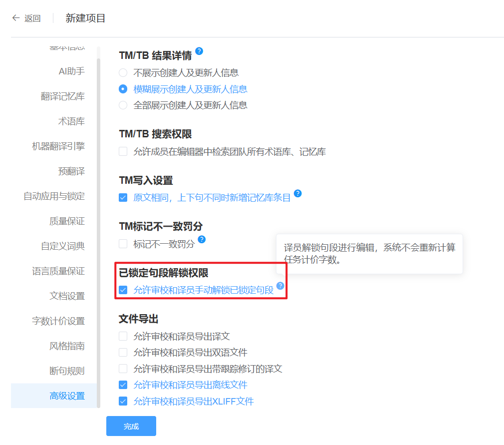The height and width of the screenshot is (445, 504).
Task: Select 全部展示创建人及更新人信息 radio option
Action: pos(123,105)
